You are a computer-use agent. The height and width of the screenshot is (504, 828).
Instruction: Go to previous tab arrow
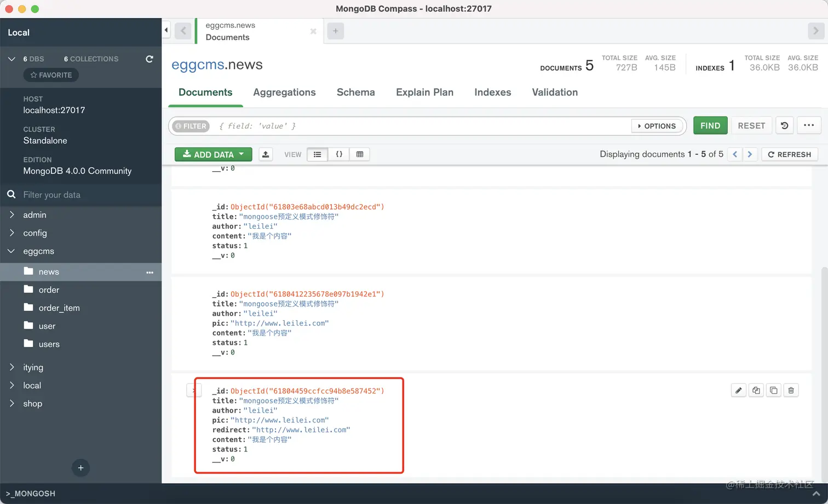click(x=183, y=31)
